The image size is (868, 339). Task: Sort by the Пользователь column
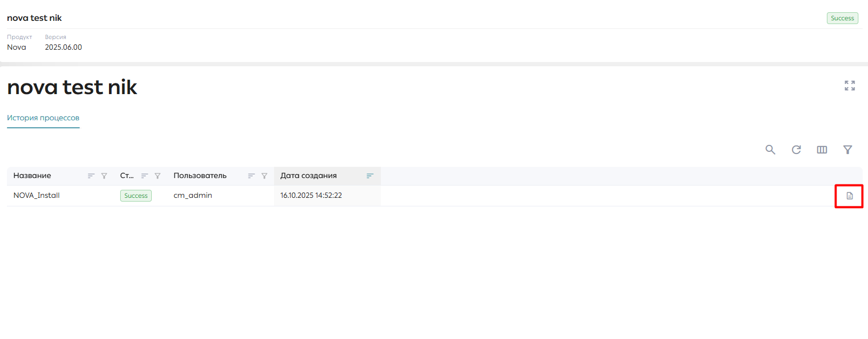click(251, 176)
